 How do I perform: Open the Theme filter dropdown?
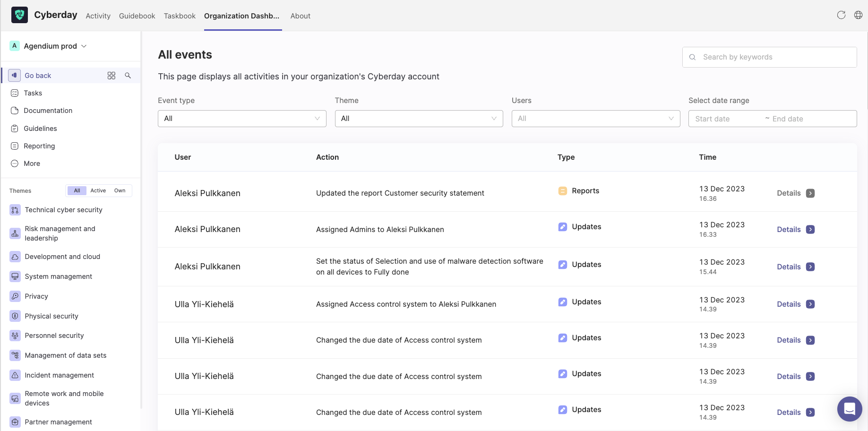pos(419,119)
